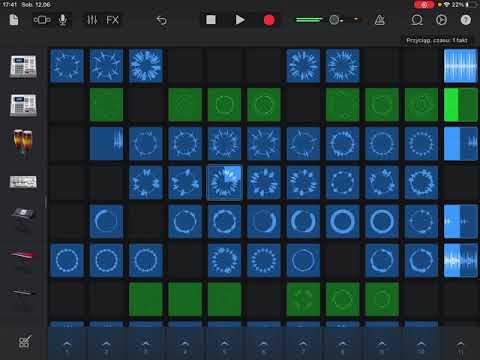Open Help question mark button

[x=466, y=20]
